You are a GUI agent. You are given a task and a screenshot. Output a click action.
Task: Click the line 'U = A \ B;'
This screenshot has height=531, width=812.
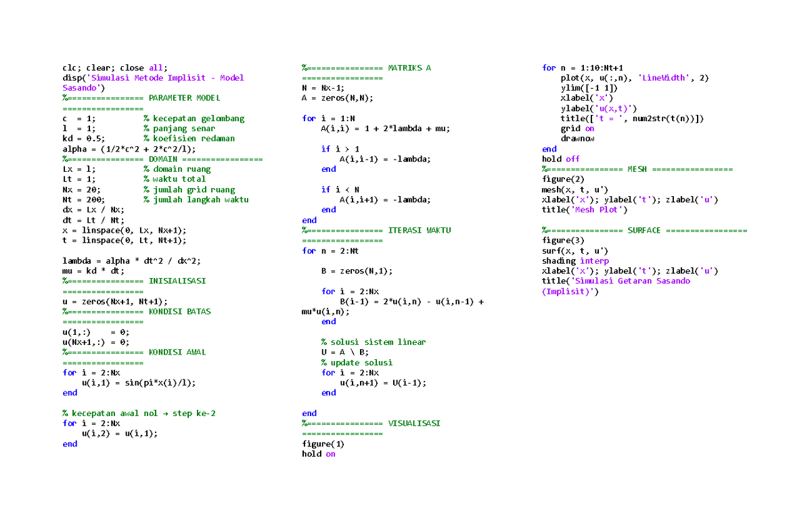[345, 352]
